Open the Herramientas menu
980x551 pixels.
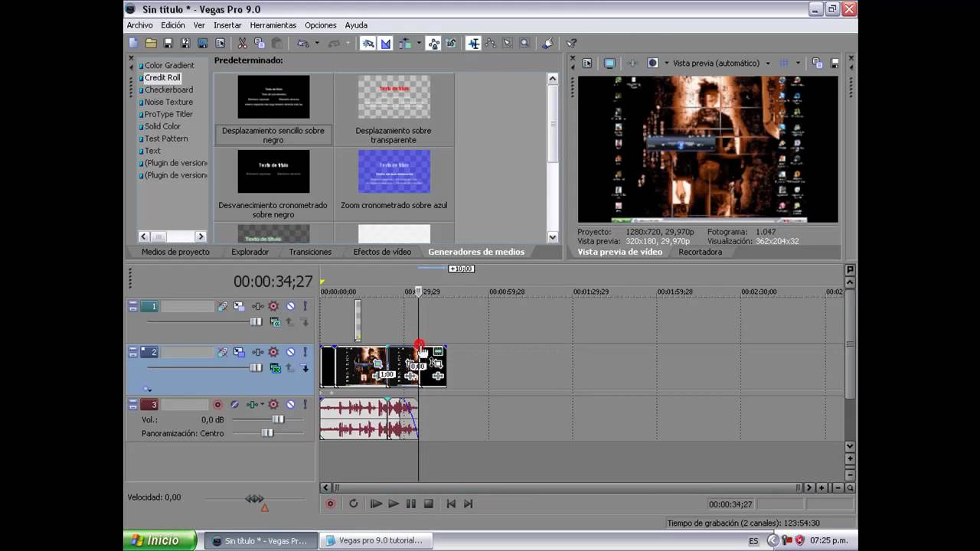[x=273, y=25]
